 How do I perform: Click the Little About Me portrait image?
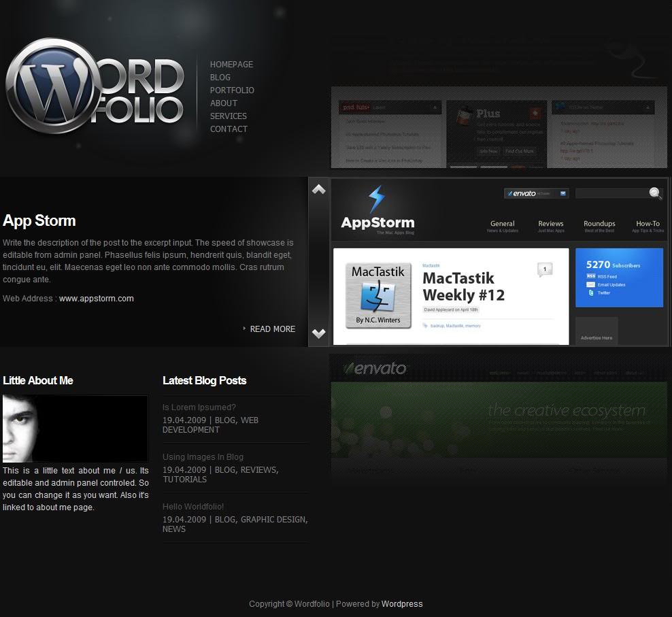(x=75, y=429)
